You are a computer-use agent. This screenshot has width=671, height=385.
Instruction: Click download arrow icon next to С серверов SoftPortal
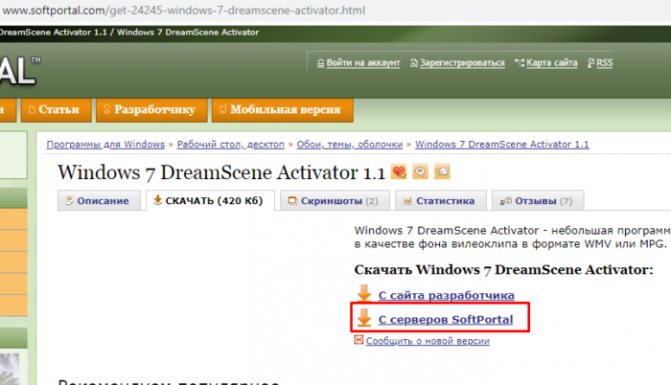click(x=364, y=318)
